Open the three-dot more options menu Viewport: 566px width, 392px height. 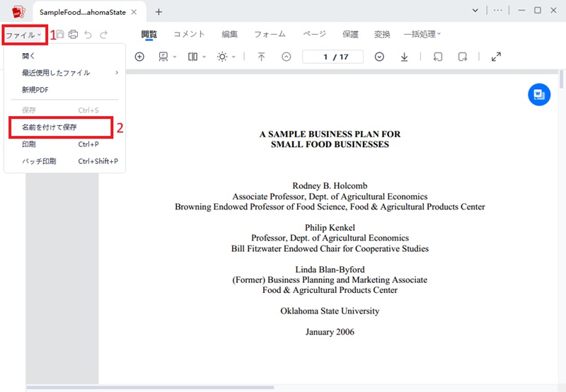click(x=498, y=11)
